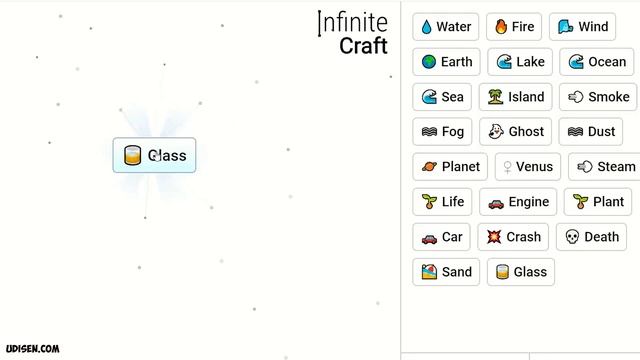
Task: Select the Island palm tree element
Action: point(516,97)
